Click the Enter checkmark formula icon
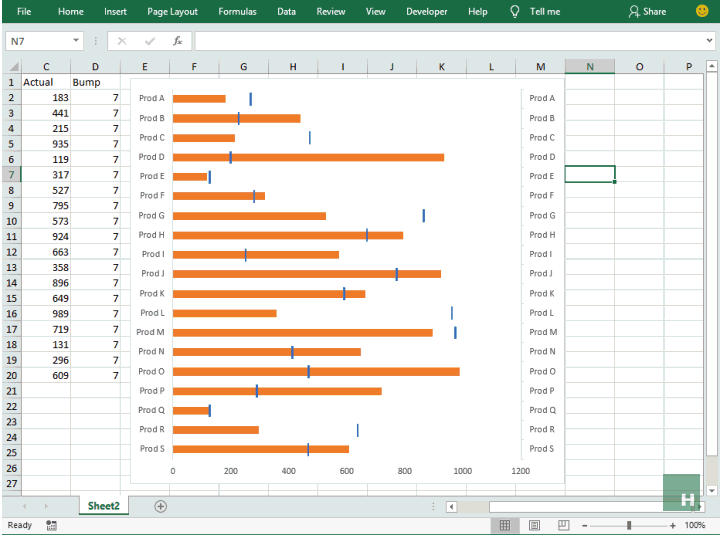720x535 pixels. 150,41
